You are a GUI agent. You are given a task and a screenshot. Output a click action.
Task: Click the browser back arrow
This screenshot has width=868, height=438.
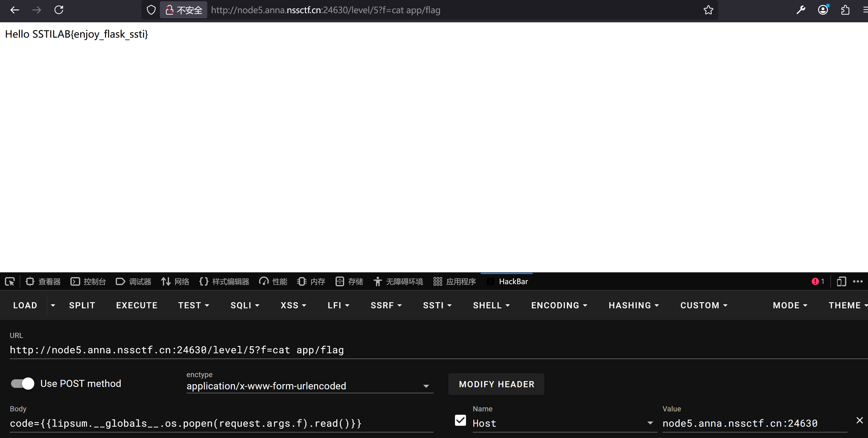(x=14, y=10)
